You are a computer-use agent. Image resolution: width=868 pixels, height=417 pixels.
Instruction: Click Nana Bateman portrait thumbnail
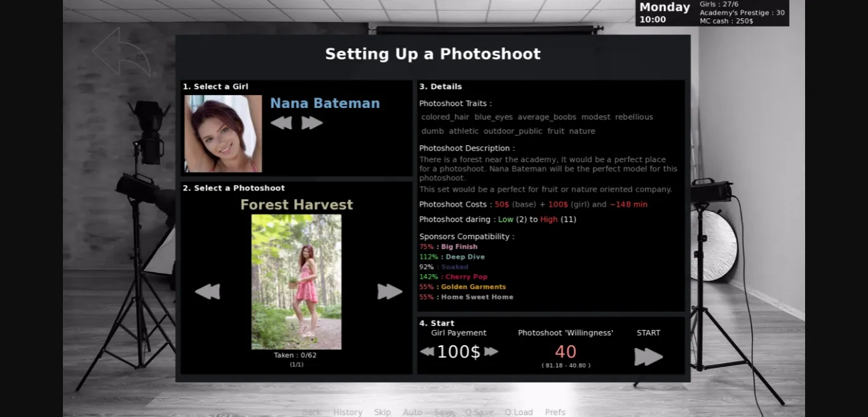pyautogui.click(x=223, y=134)
